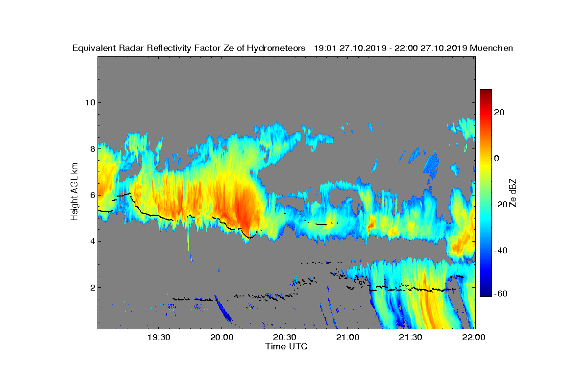Click the colorbar value -20

pos(501,204)
